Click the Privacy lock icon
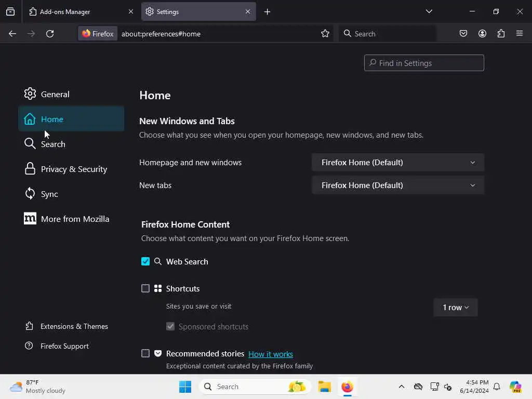The image size is (532, 399). 30,169
